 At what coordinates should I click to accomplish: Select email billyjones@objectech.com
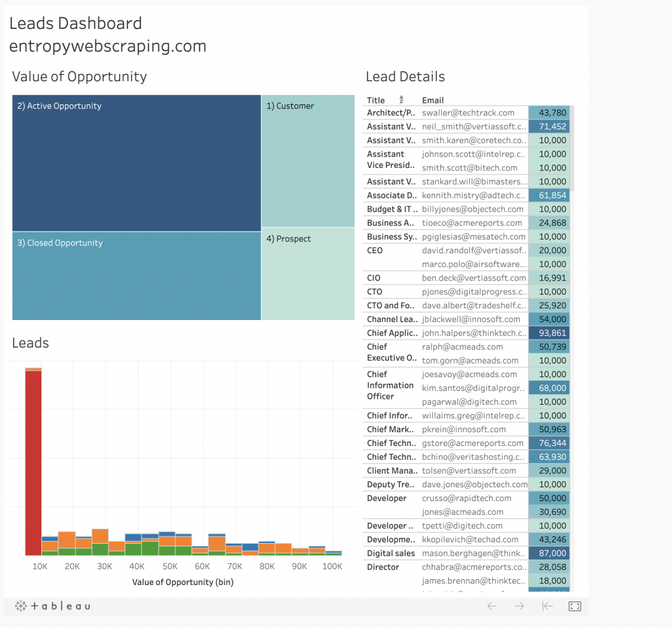[x=472, y=209]
